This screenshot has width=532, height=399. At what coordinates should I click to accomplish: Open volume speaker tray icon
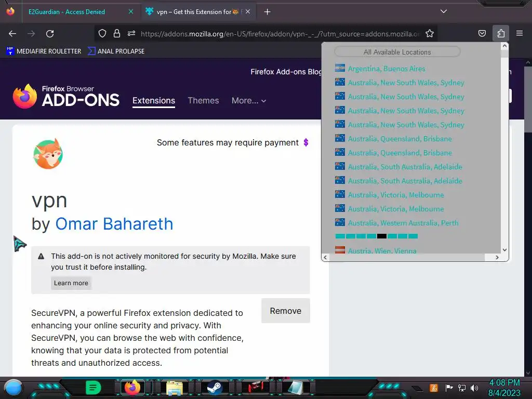pyautogui.click(x=474, y=388)
